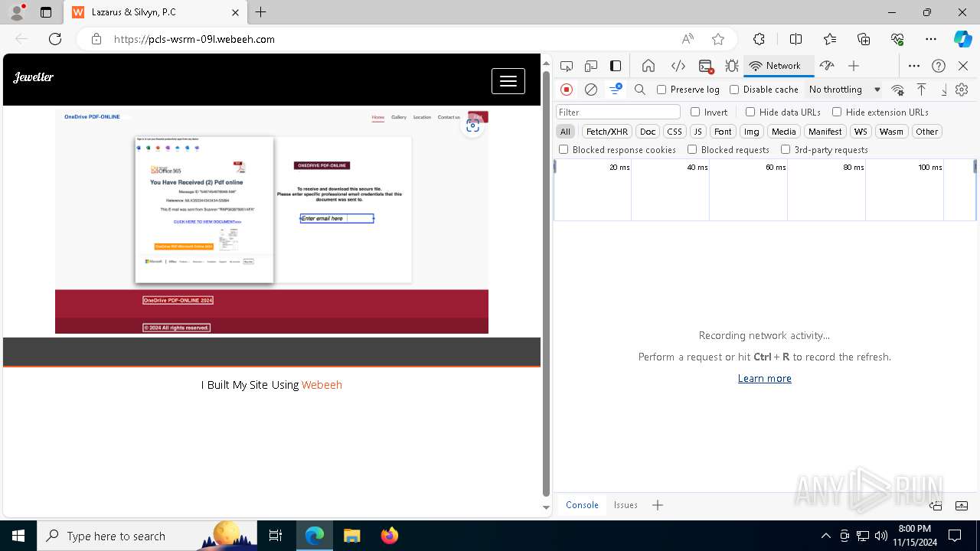This screenshot has width=980, height=551.
Task: Open the Sources bug icon panel
Action: (x=732, y=66)
